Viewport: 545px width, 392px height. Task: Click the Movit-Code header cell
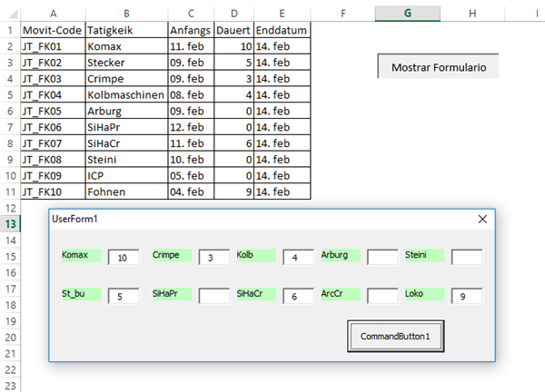click(54, 30)
